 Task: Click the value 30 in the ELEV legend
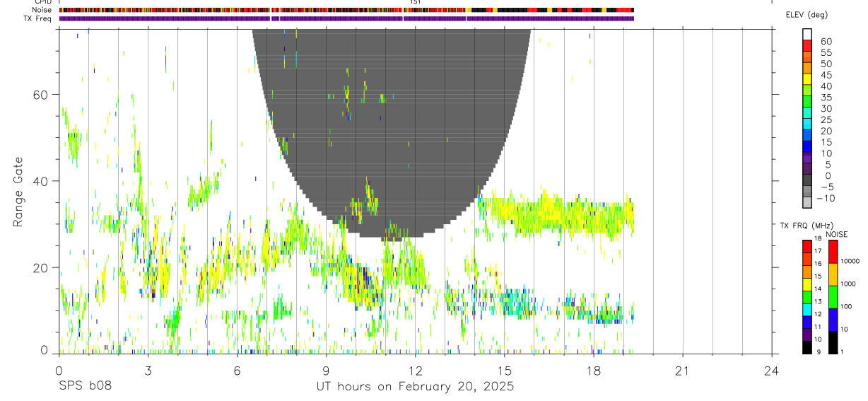tap(826, 109)
